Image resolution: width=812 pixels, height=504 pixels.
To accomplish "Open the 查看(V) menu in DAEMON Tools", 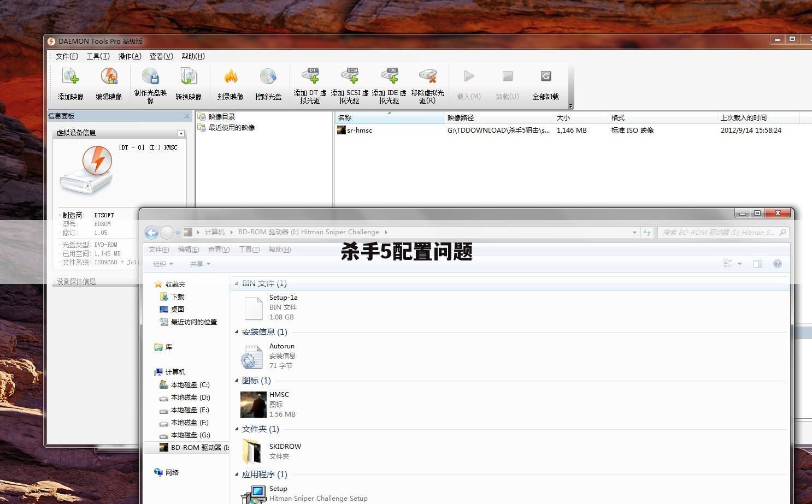I will click(162, 56).
